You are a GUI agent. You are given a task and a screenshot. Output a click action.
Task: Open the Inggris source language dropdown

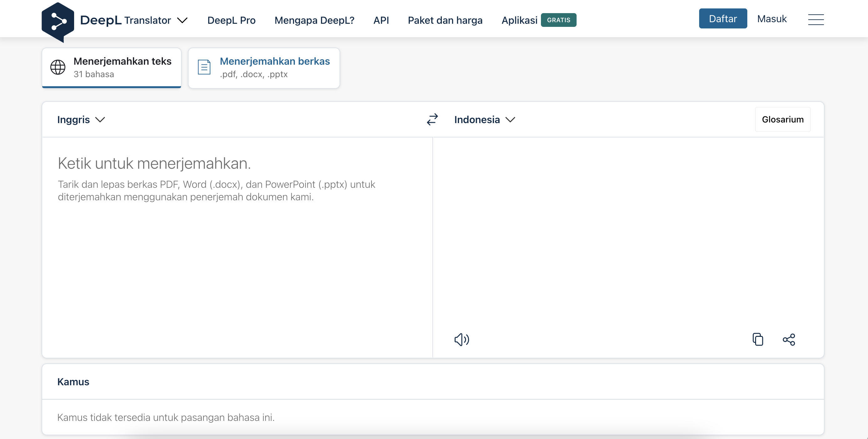click(x=81, y=119)
